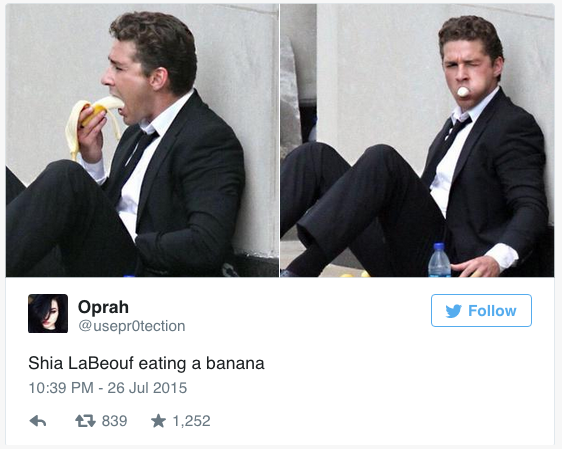Screen dimensions: 562x449
Task: Favorite the tweet with the star icon
Action: (158, 421)
